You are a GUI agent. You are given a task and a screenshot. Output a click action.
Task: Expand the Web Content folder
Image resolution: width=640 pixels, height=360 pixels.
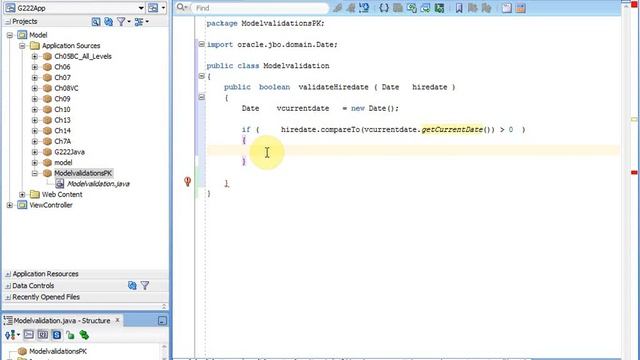(x=22, y=194)
